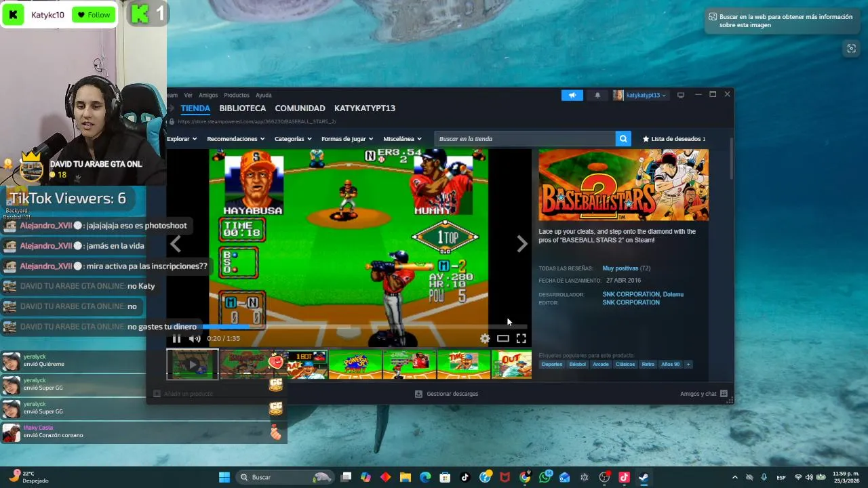
Task: Open Microsoft Store from the taskbar
Action: [x=445, y=477]
